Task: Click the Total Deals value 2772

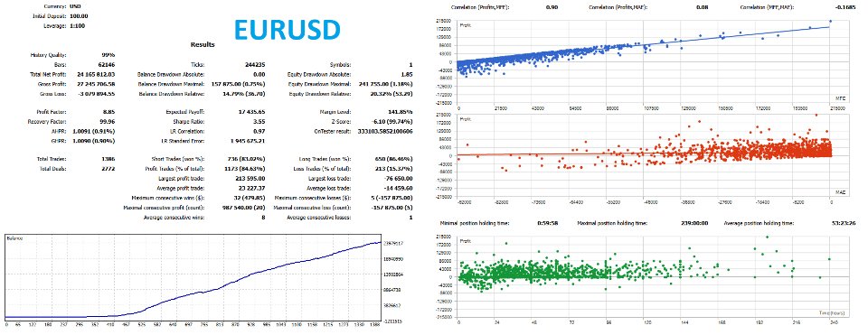Action: point(108,169)
